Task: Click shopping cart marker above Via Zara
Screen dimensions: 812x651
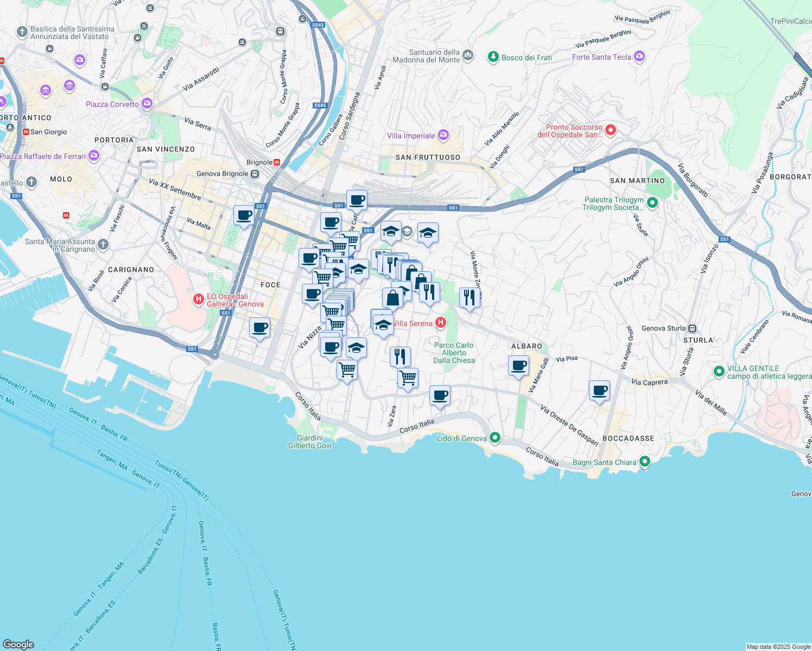Action: 408,378
